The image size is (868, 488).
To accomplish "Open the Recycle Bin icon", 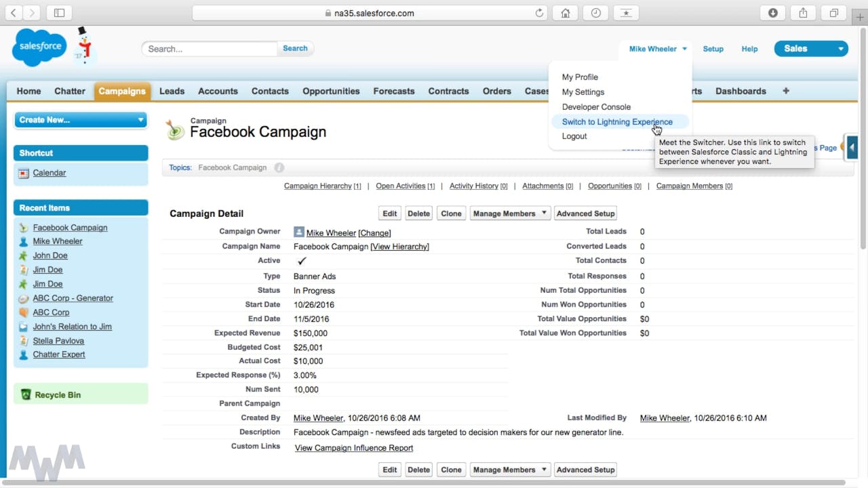I will click(26, 394).
